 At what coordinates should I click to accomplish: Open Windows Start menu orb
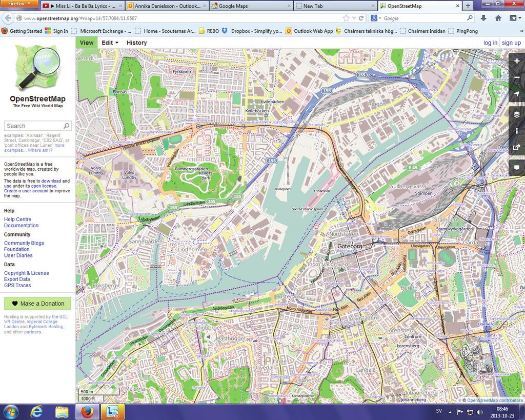[x=11, y=412]
